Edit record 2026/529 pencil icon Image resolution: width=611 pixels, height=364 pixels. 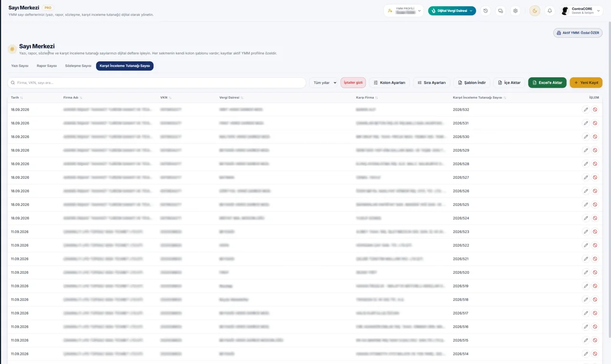(x=586, y=150)
